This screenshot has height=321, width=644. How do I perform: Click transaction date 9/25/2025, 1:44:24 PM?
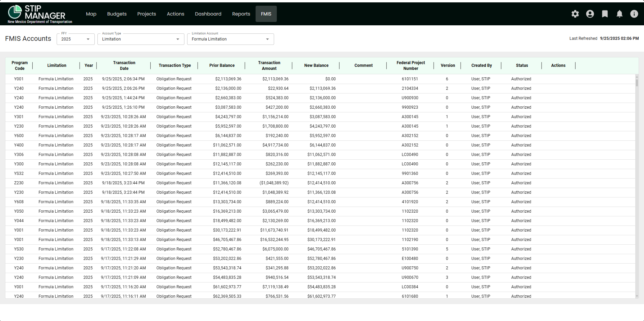pos(123,98)
